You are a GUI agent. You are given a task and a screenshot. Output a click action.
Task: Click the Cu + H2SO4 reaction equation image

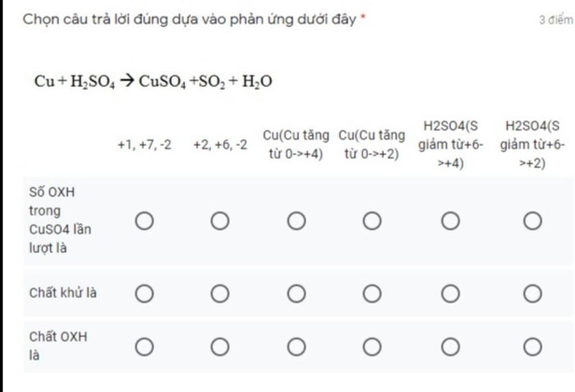tap(153, 81)
